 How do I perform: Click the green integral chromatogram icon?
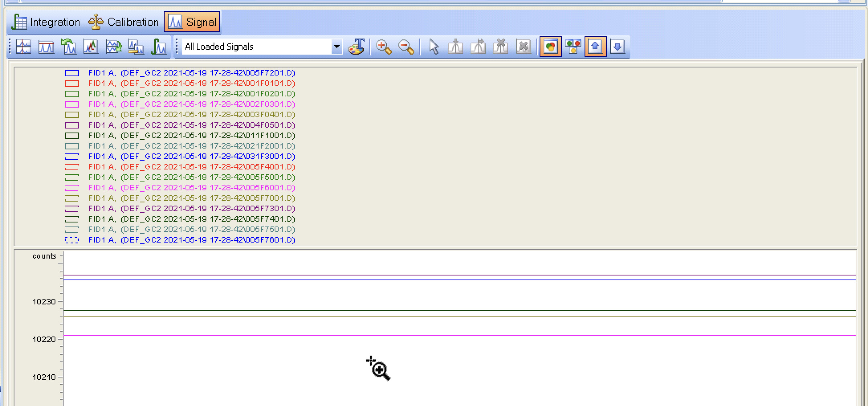(159, 47)
